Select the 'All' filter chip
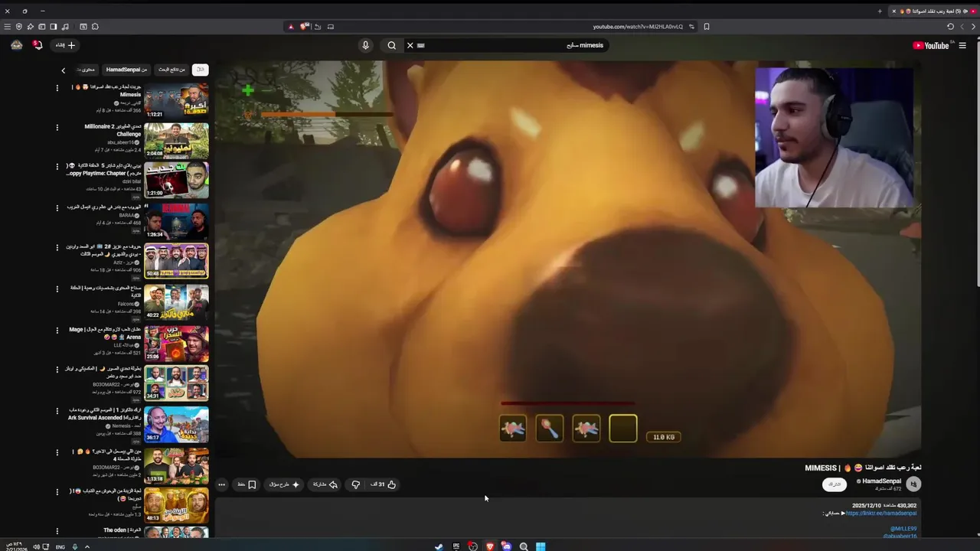 [x=200, y=70]
